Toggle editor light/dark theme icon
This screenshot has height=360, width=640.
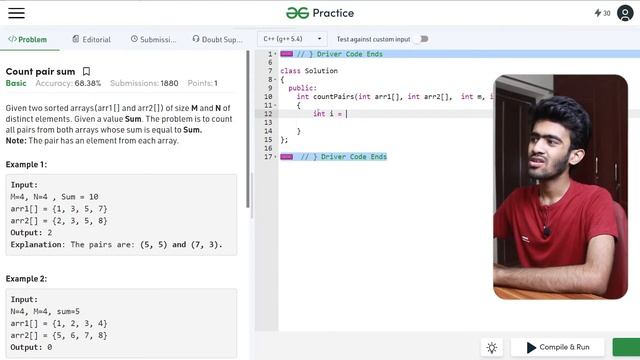[491, 347]
